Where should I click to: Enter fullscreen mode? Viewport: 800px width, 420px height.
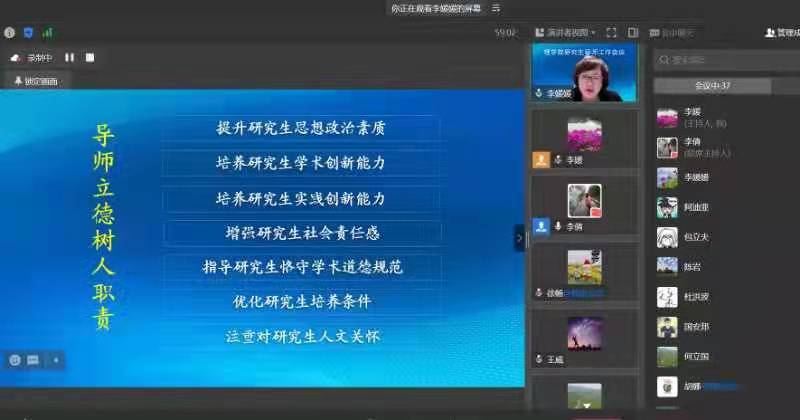pyautogui.click(x=612, y=33)
